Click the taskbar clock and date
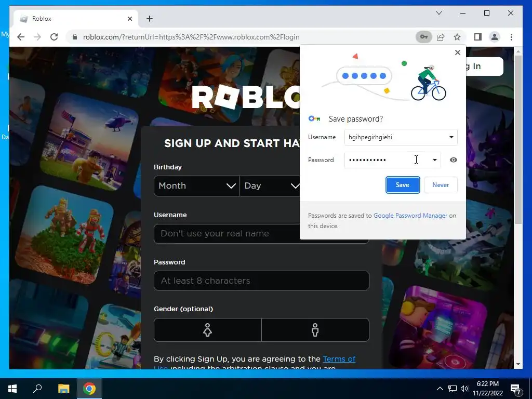Image resolution: width=532 pixels, height=399 pixels. coord(487,389)
